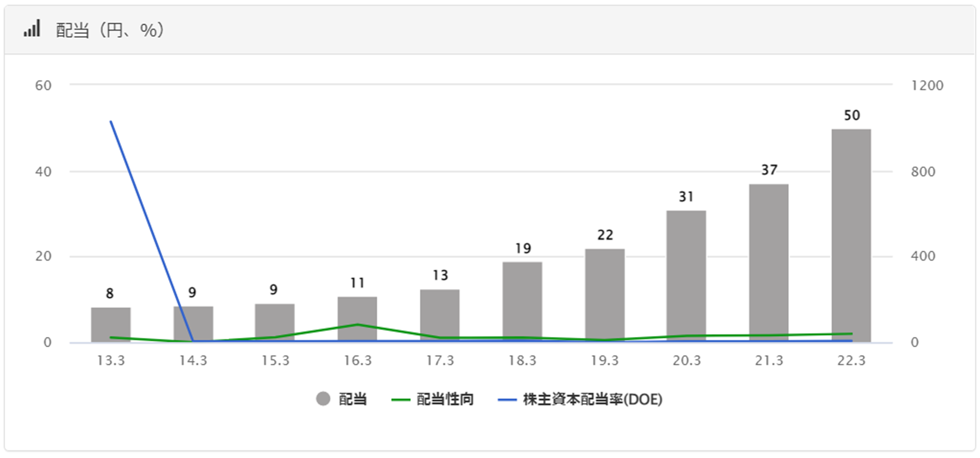Screen dimensions: 980x458
Task: Click the blue DOE line peak at 13.3
Action: click(x=111, y=122)
